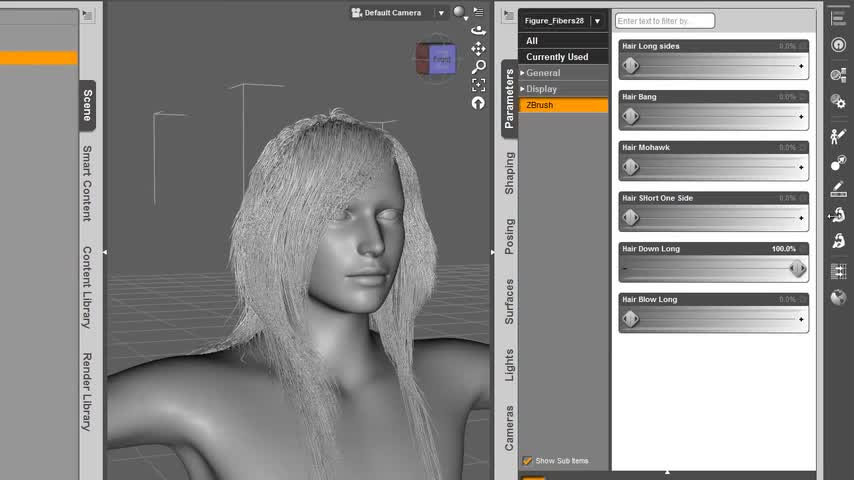This screenshot has height=480, width=854.
Task: Switch to the Posing tab
Action: 509,236
